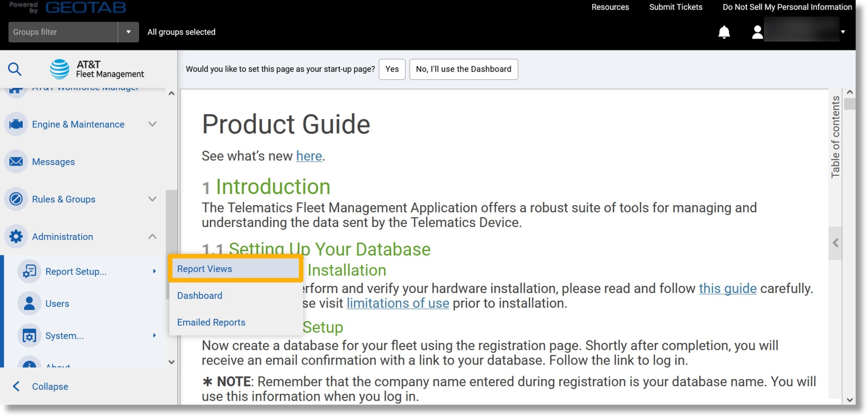Click the page scrollbar thumb

point(850,104)
